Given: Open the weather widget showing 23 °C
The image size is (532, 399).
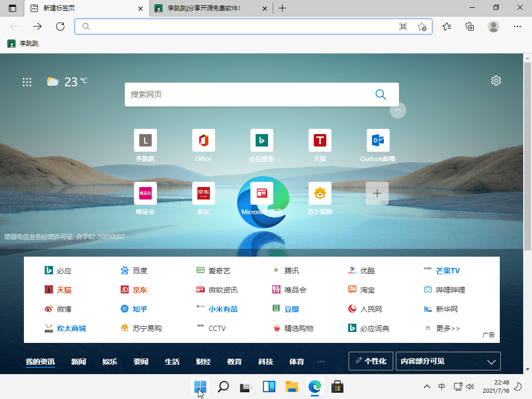Looking at the screenshot, I should pyautogui.click(x=67, y=82).
